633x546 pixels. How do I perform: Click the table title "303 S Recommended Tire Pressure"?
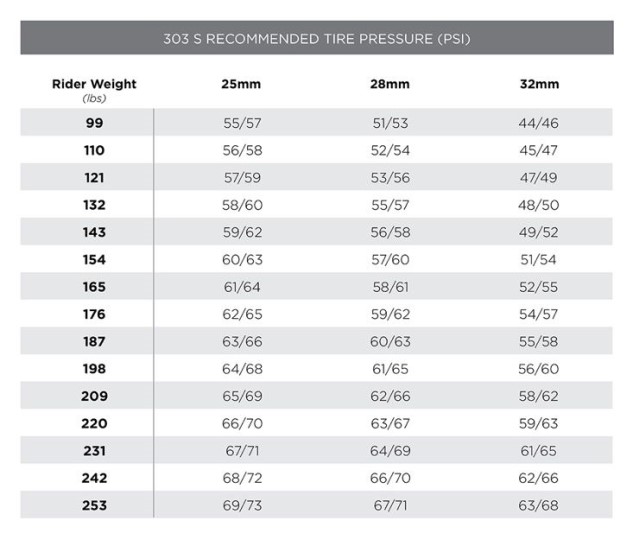click(316, 39)
